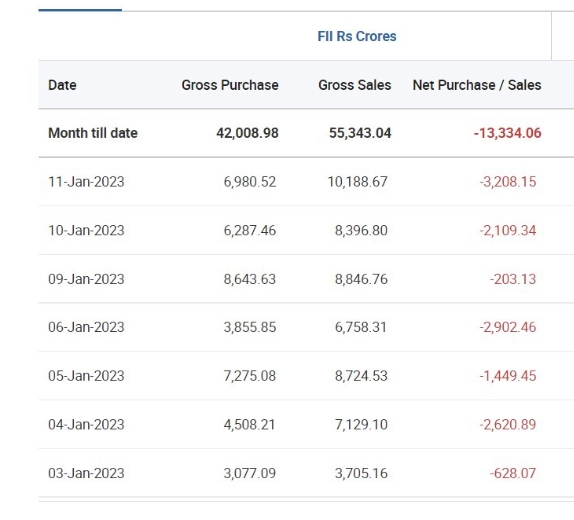Screen dimensions: 574x520
Task: Click net value -2,902.46
Action: [x=508, y=327]
